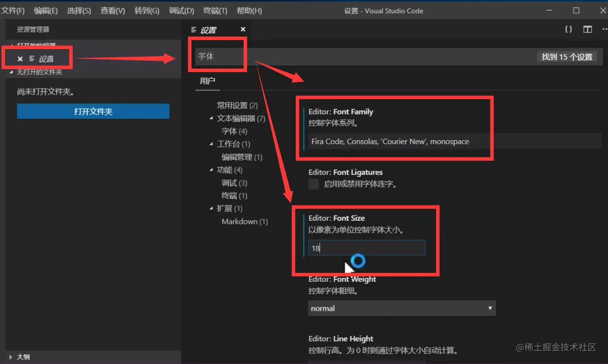Click the 打开文件夹 button
The width and height of the screenshot is (608, 364).
coord(92,111)
